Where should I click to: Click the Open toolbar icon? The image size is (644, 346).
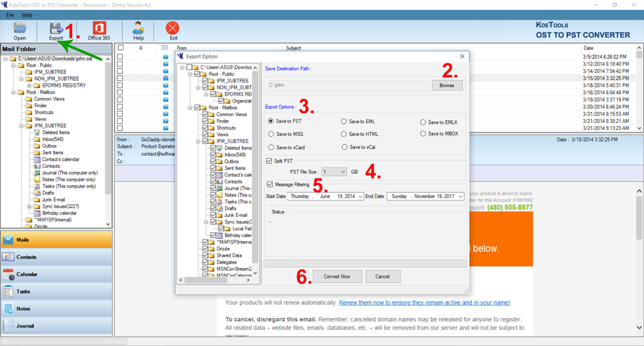[19, 30]
